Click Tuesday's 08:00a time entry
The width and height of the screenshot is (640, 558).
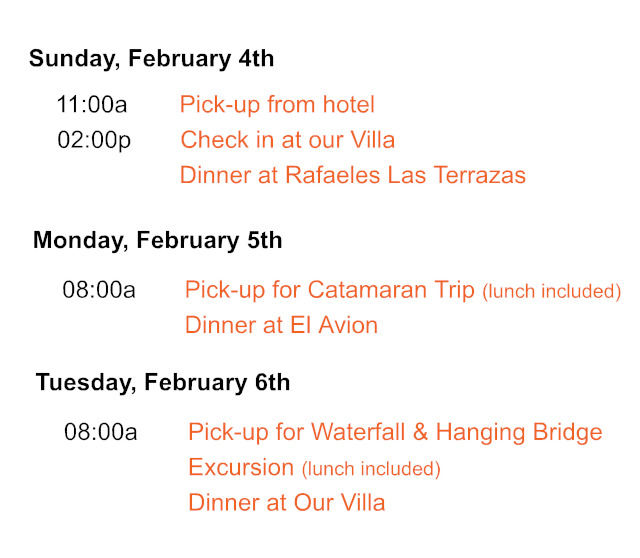(x=100, y=432)
